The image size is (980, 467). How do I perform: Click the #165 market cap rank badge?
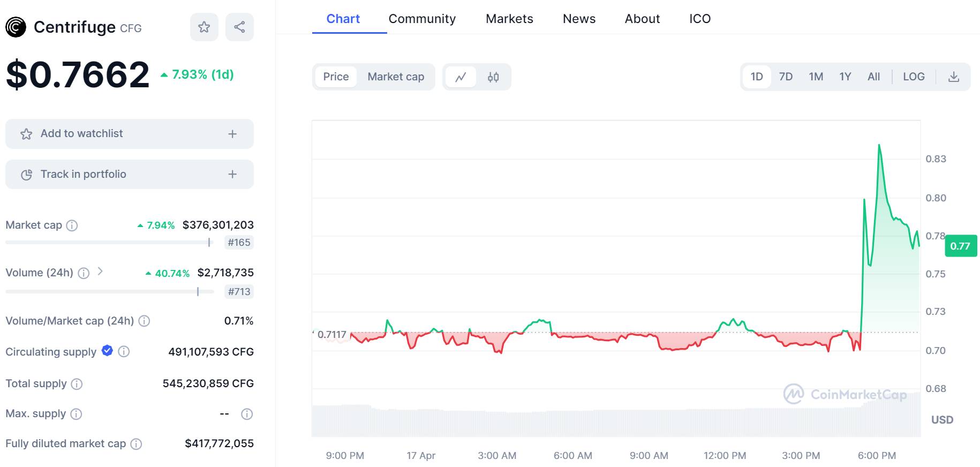239,243
